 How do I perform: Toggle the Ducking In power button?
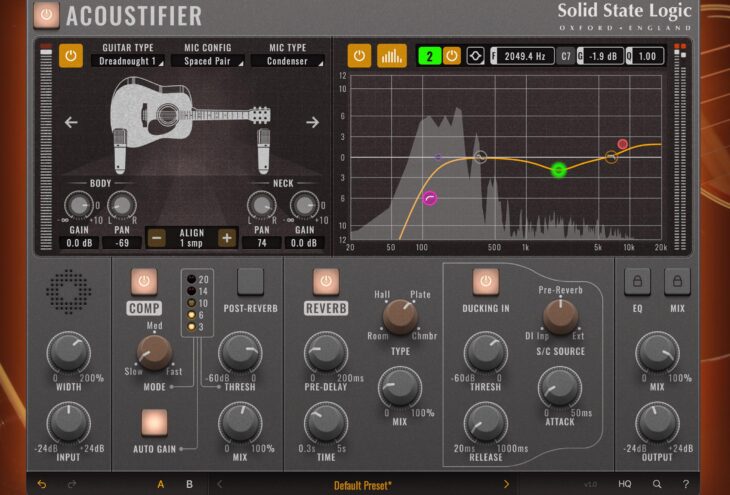click(486, 282)
